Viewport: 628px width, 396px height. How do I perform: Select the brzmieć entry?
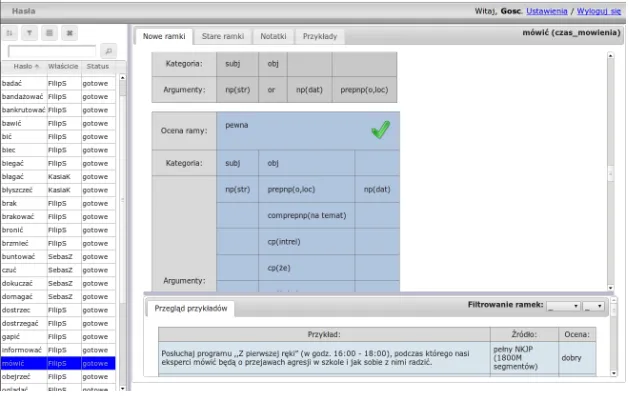coord(58,243)
